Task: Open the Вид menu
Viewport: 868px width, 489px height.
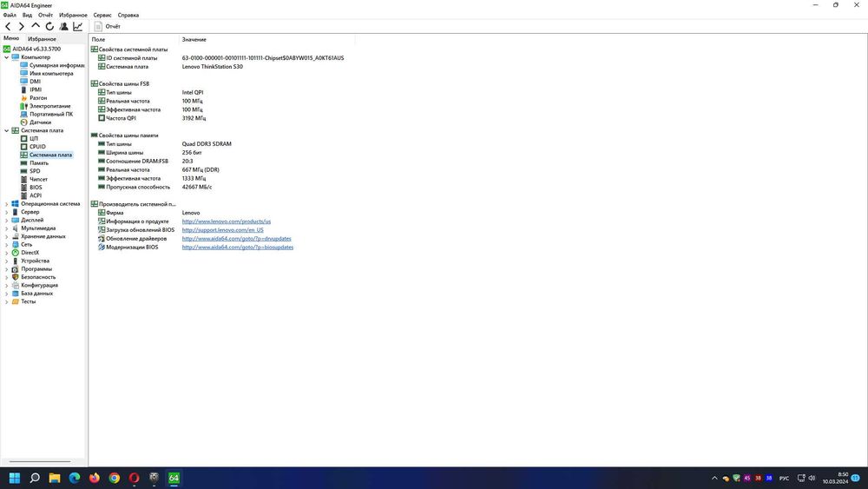Action: click(x=27, y=15)
